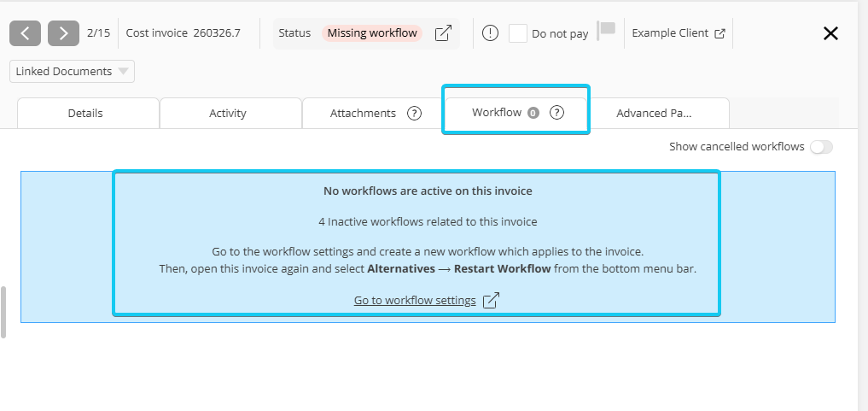Toggle Show cancelled workflows switch
The width and height of the screenshot is (868, 411).
821,147
